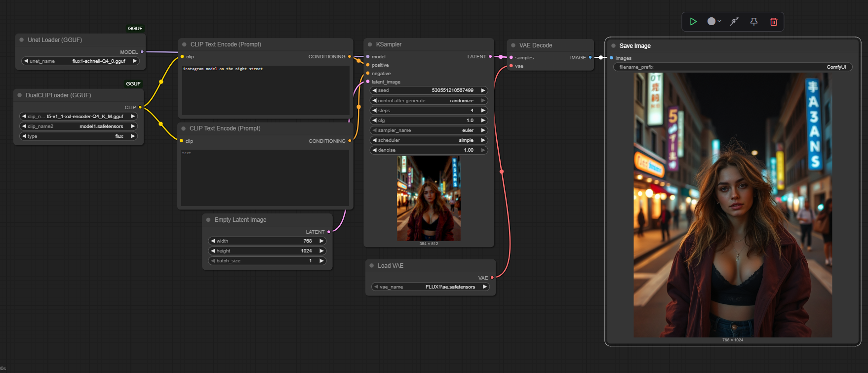
Task: Decrease the steps value with the left arrow
Action: (374, 111)
